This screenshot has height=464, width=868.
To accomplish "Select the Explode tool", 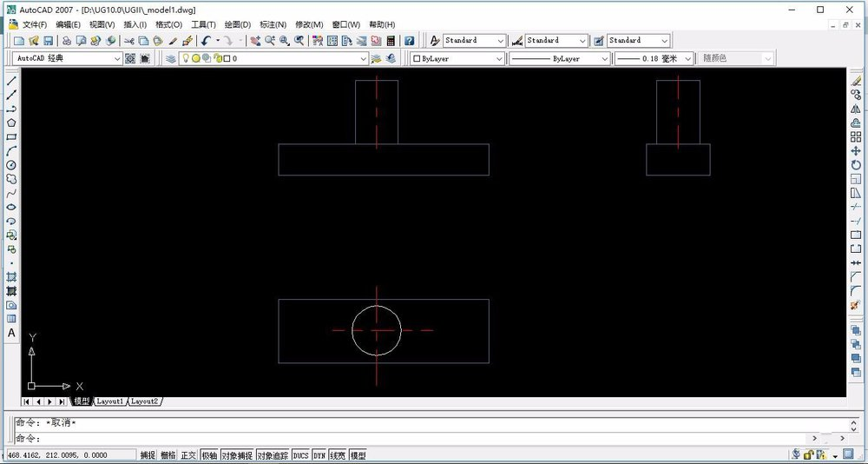I will click(x=856, y=306).
